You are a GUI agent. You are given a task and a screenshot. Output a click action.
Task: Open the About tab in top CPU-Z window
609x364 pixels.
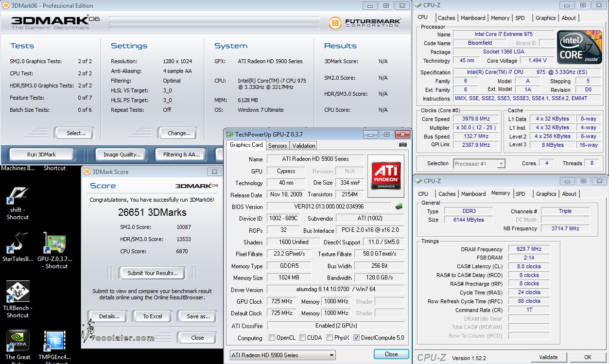point(569,18)
